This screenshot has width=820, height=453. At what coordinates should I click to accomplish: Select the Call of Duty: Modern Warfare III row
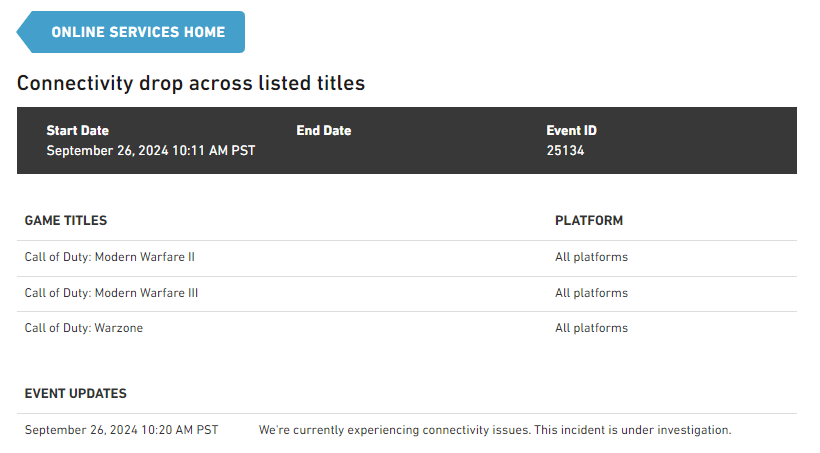coord(112,293)
